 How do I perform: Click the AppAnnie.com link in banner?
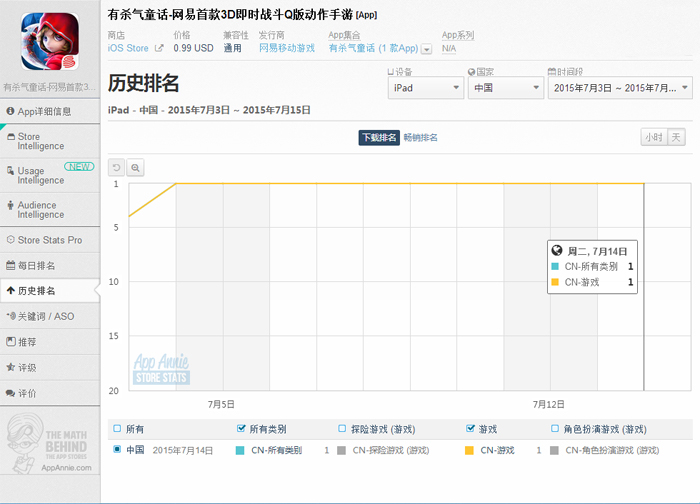click(x=67, y=467)
